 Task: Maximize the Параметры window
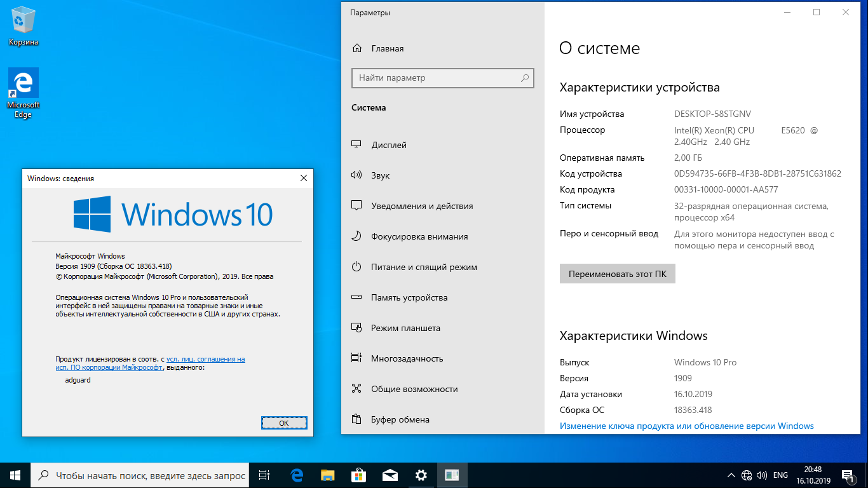point(817,12)
